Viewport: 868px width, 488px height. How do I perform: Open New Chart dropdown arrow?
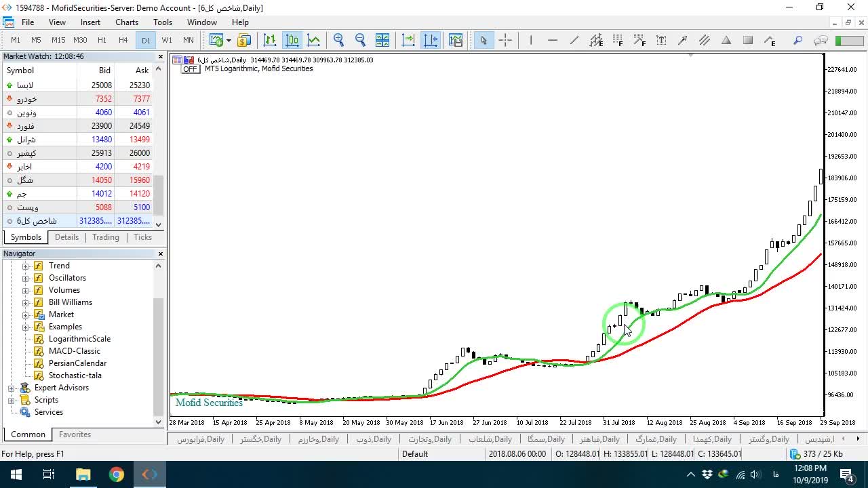click(x=229, y=40)
